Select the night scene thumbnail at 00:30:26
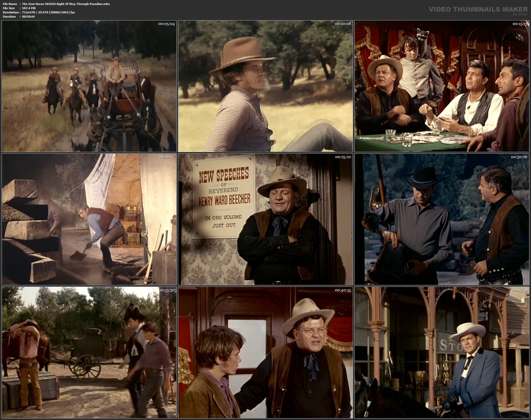The height and width of the screenshot is (420, 531). (x=442, y=219)
